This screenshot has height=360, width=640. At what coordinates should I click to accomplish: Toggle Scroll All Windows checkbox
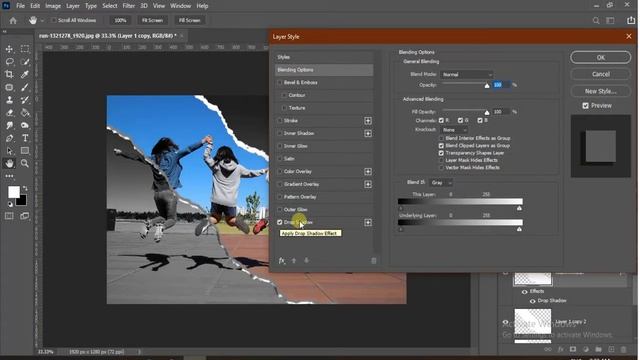click(53, 20)
